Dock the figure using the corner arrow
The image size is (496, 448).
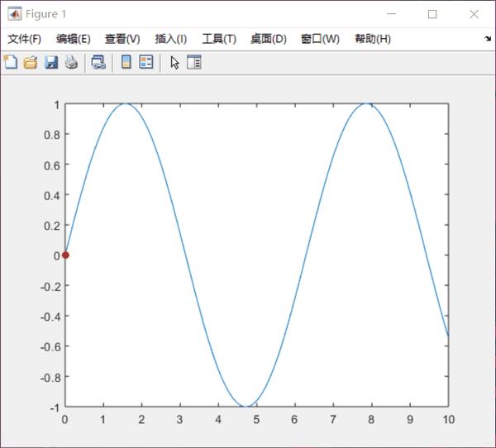(x=488, y=39)
